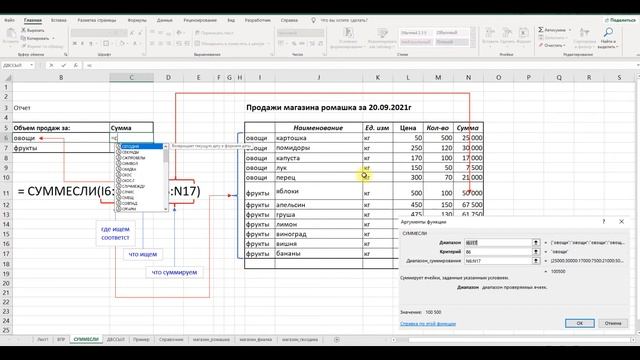Click OK in function arguments dialog

click(x=580, y=323)
